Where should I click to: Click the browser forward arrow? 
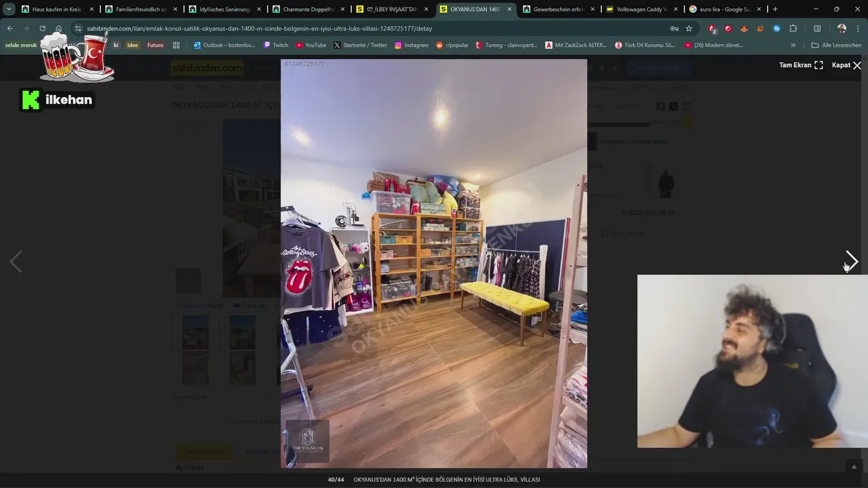[x=26, y=28]
